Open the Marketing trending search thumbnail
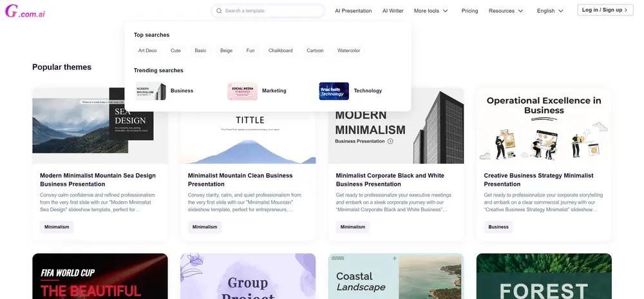This screenshot has width=644, height=299. 242,91
